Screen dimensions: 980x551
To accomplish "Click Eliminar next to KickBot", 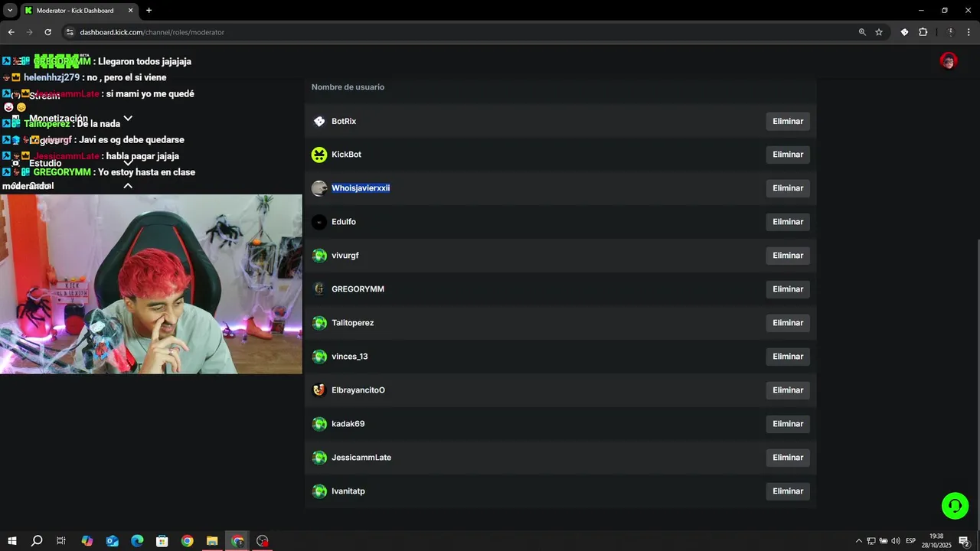I will [788, 155].
